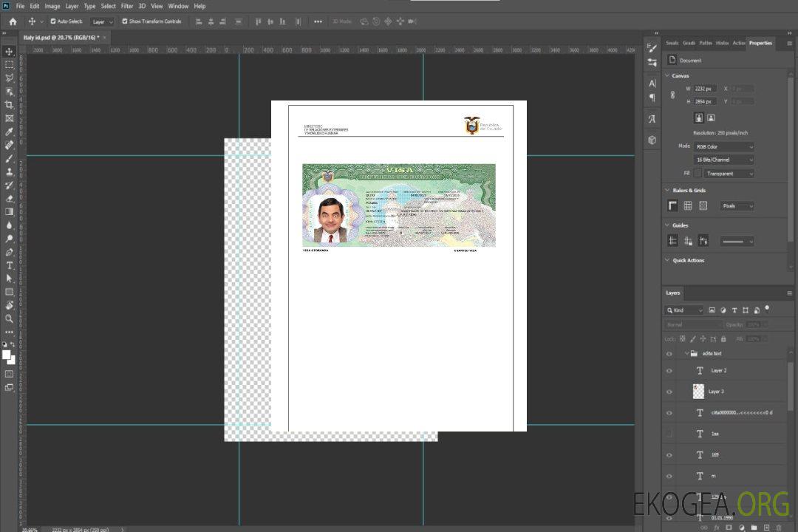Open the Auto-Select Layer dropdown
Image resolution: width=798 pixels, height=532 pixels.
point(102,21)
